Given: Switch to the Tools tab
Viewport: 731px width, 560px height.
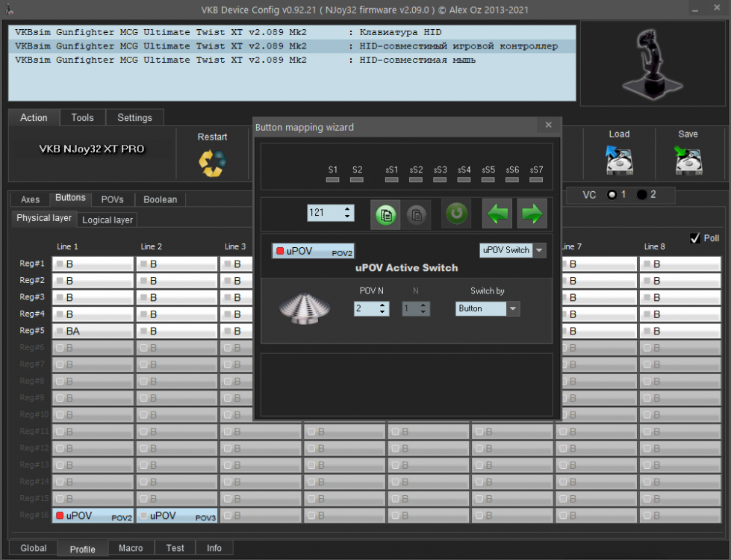Looking at the screenshot, I should pos(83,117).
